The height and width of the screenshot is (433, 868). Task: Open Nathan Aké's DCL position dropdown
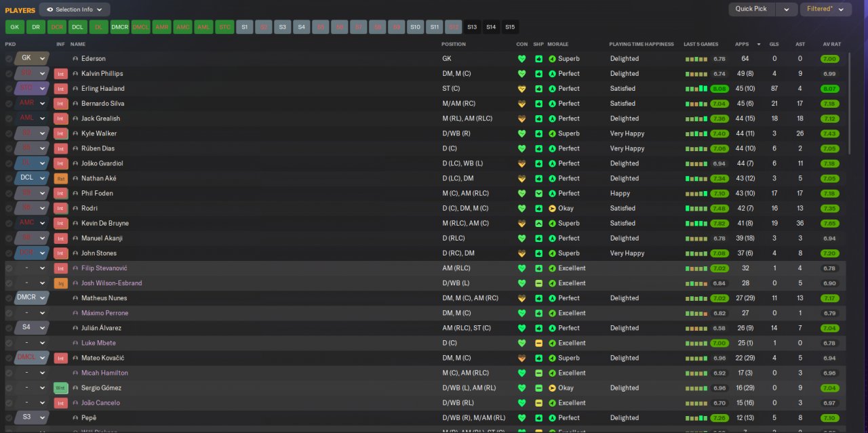(x=33, y=179)
